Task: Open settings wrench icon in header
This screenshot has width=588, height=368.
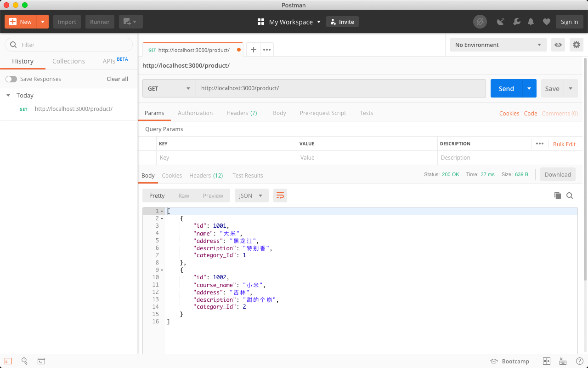Action: tap(516, 22)
